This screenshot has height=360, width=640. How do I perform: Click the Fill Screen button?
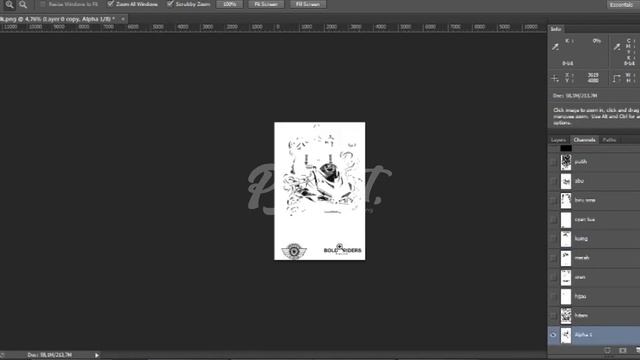click(308, 4)
